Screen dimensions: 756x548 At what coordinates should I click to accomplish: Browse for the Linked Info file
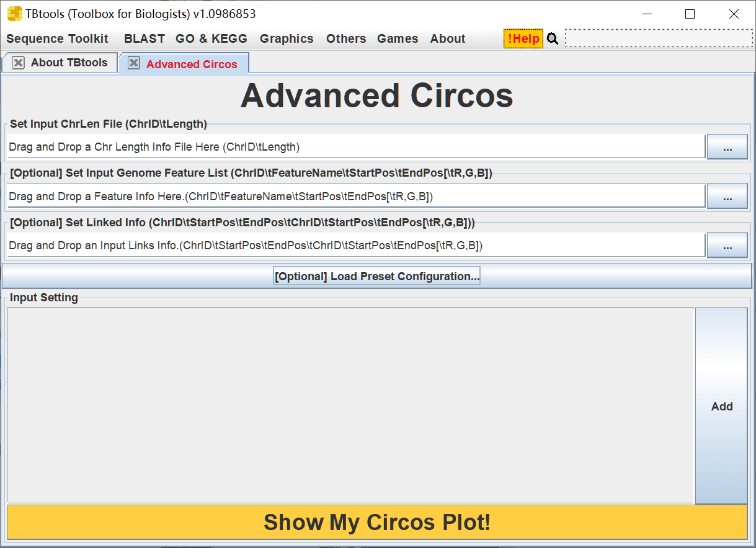727,245
